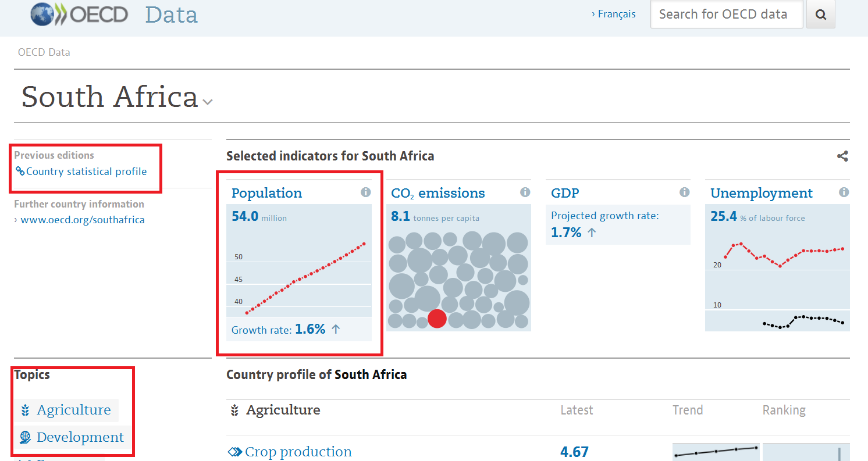868x461 pixels.
Task: Open info icon on GDP card
Action: [x=685, y=192]
